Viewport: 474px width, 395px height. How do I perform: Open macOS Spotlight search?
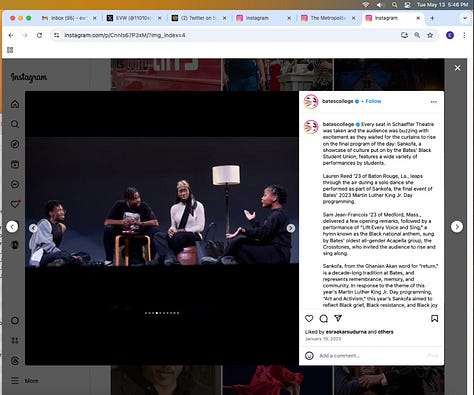point(394,5)
